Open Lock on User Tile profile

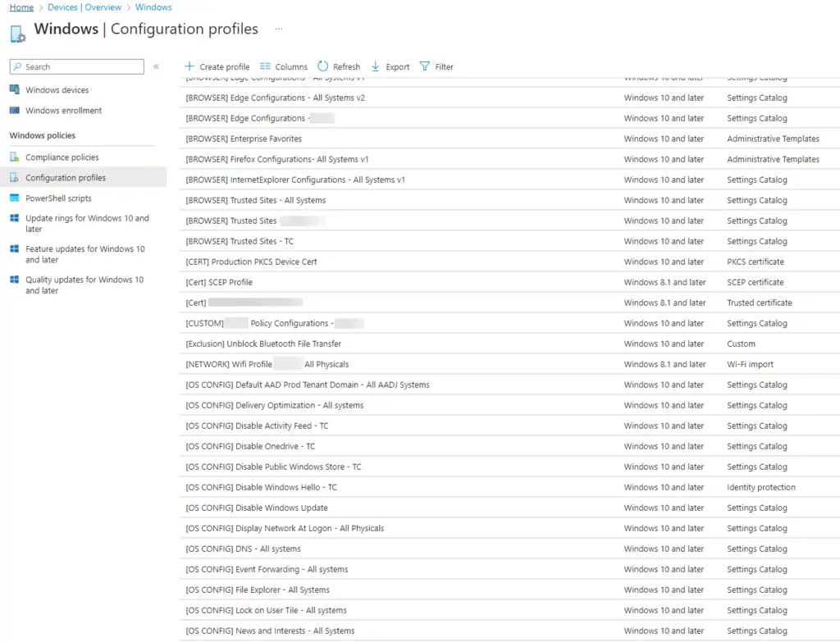(267, 610)
